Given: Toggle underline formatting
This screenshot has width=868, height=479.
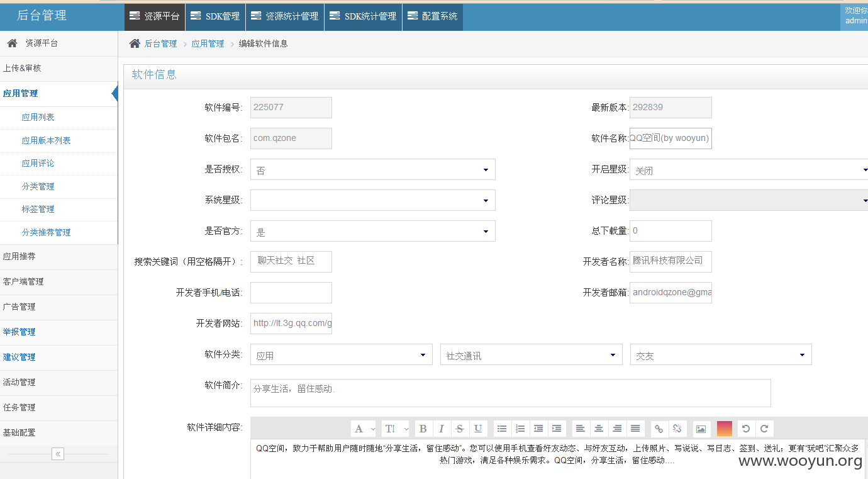Looking at the screenshot, I should pos(478,429).
